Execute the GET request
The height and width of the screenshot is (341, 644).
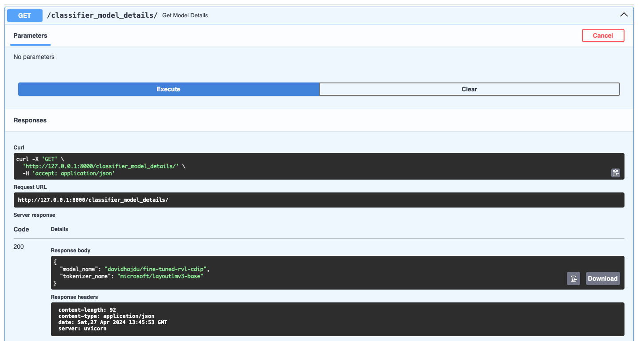[x=168, y=89]
